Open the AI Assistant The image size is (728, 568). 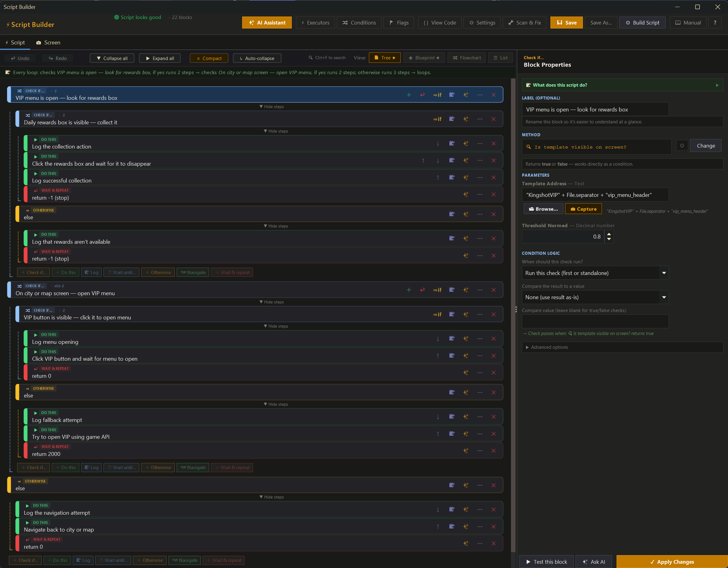coord(267,23)
